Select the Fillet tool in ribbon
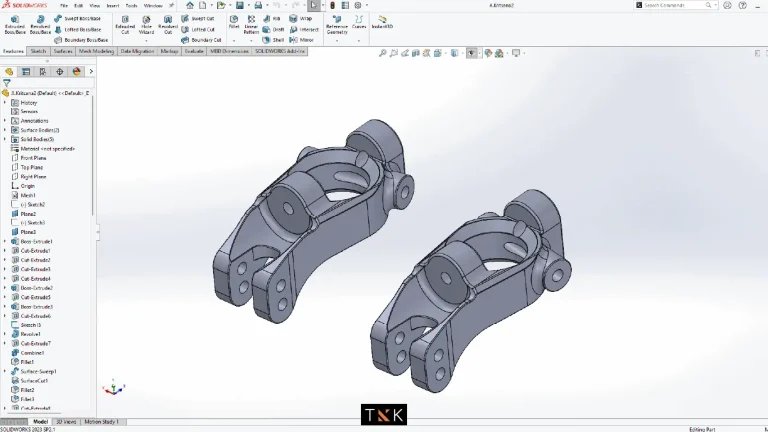The width and height of the screenshot is (768, 432). coord(234,24)
